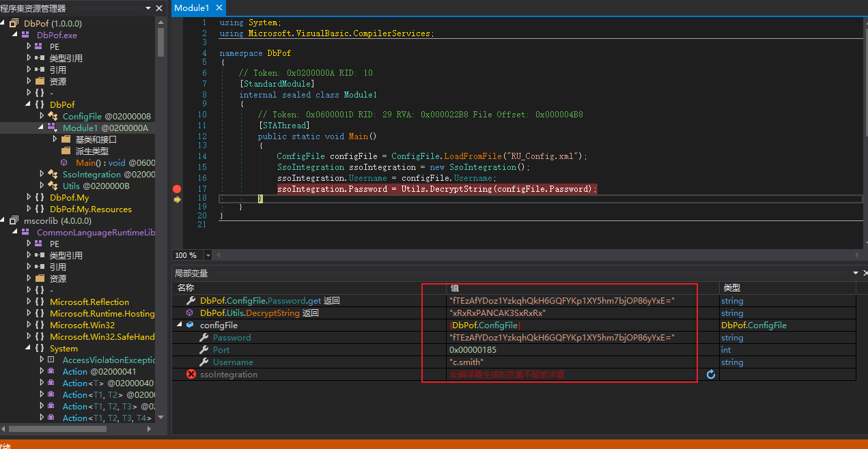Select the Main() method icon in tree
Image resolution: width=868 pixels, height=449 pixels.
coord(64,163)
